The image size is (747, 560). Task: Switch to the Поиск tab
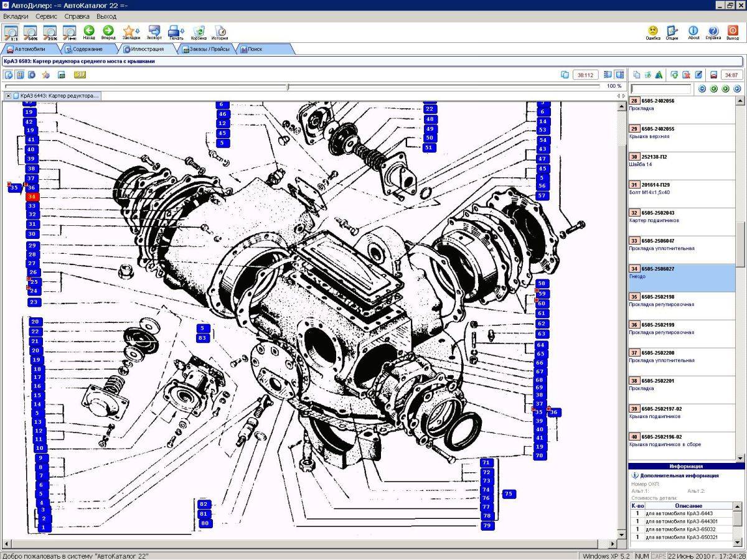click(x=265, y=49)
